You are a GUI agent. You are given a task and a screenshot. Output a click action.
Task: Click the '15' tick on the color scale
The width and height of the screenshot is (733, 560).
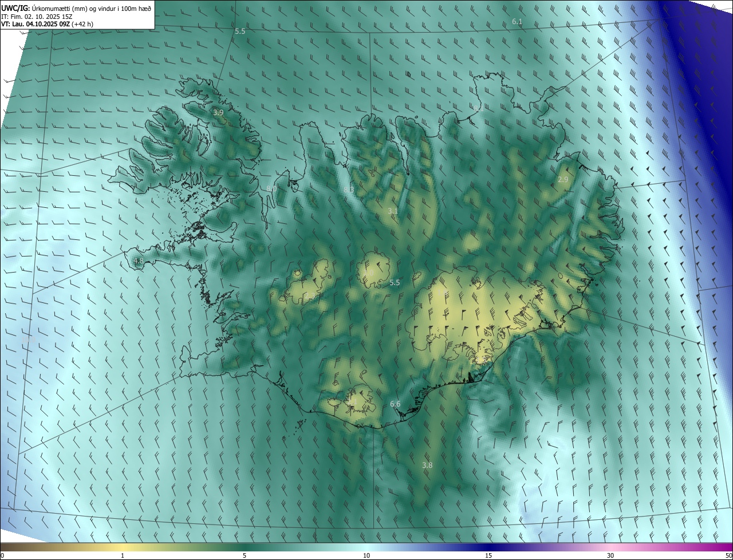(488, 555)
